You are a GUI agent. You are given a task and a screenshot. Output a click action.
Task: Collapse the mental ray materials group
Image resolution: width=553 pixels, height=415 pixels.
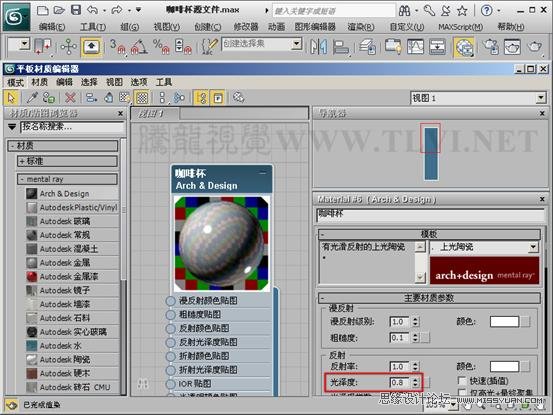(x=67, y=179)
